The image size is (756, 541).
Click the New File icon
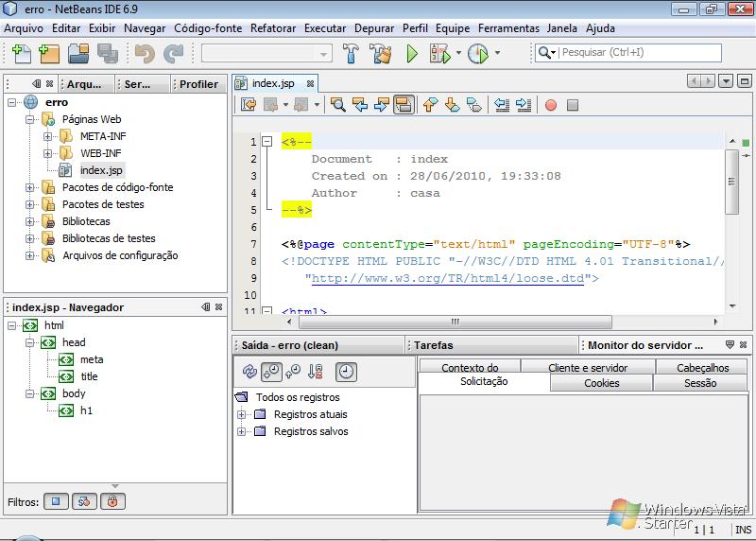pyautogui.click(x=21, y=54)
